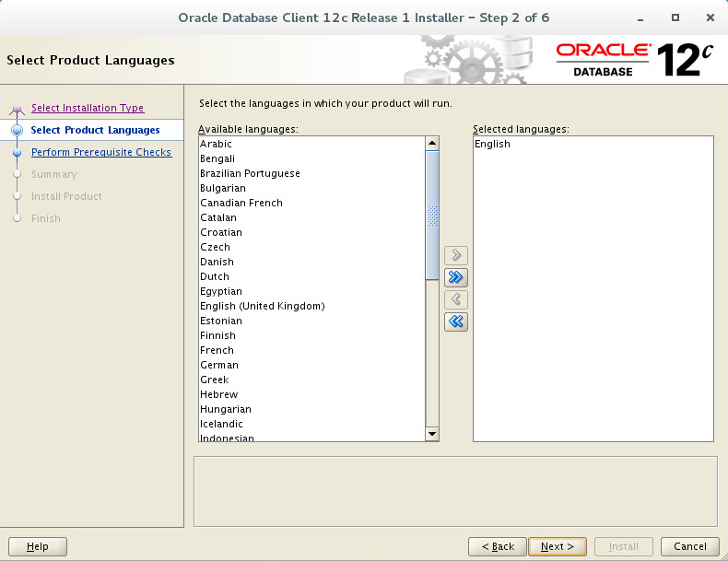Click the scrollbar up arrow in Available languages
The height and width of the screenshot is (561, 728).
[x=432, y=144]
